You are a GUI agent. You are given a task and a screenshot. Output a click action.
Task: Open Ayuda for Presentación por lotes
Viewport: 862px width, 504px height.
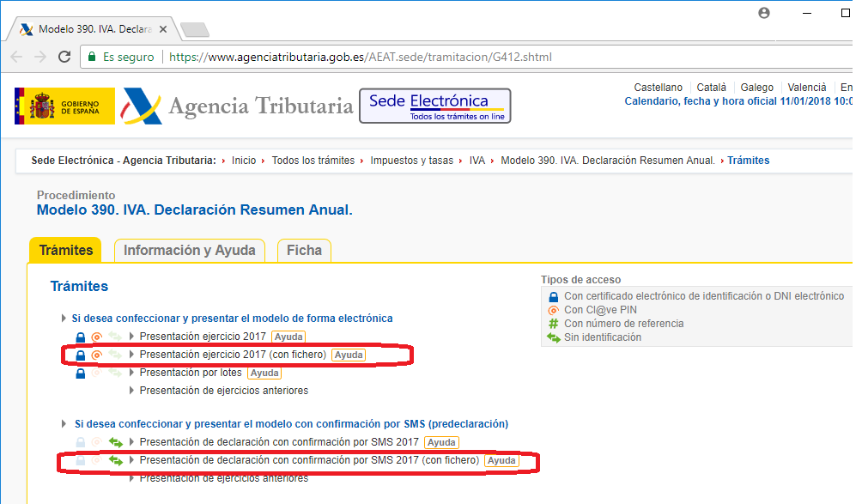(x=264, y=373)
